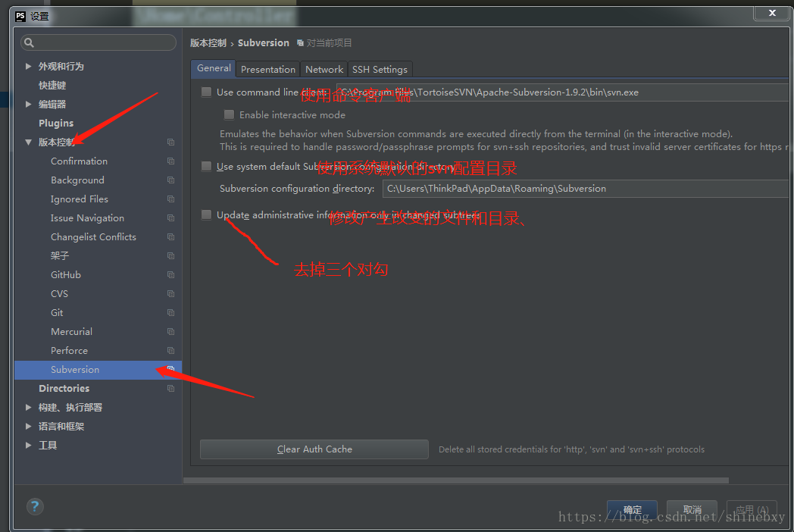Expand the 构建、执行部署 section
This screenshot has width=794, height=532.
28,408
